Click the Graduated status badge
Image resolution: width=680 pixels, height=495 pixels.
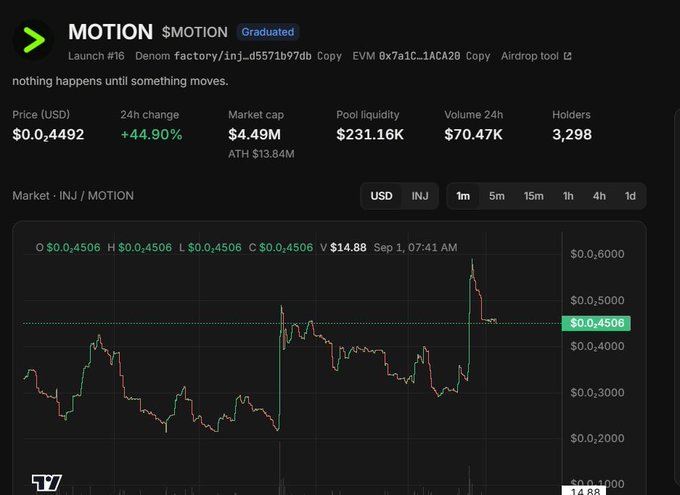coord(268,32)
